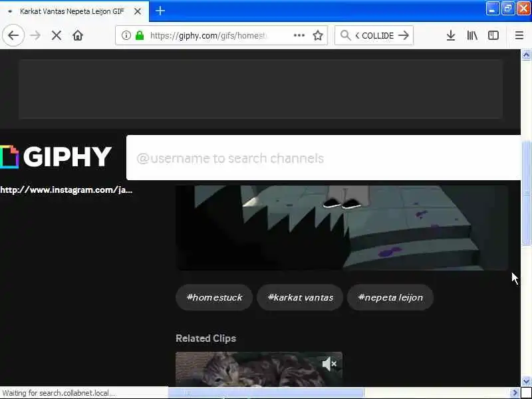Viewport: 532px width, 399px height.
Task: Click the horizontal scrollbar thumb
Action: click(x=266, y=393)
